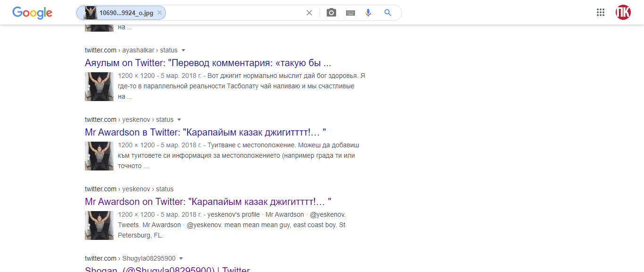Open visited result 'Mr Awardson on Twitter'
Viewport: 644px width, 272px height.
[x=208, y=202]
